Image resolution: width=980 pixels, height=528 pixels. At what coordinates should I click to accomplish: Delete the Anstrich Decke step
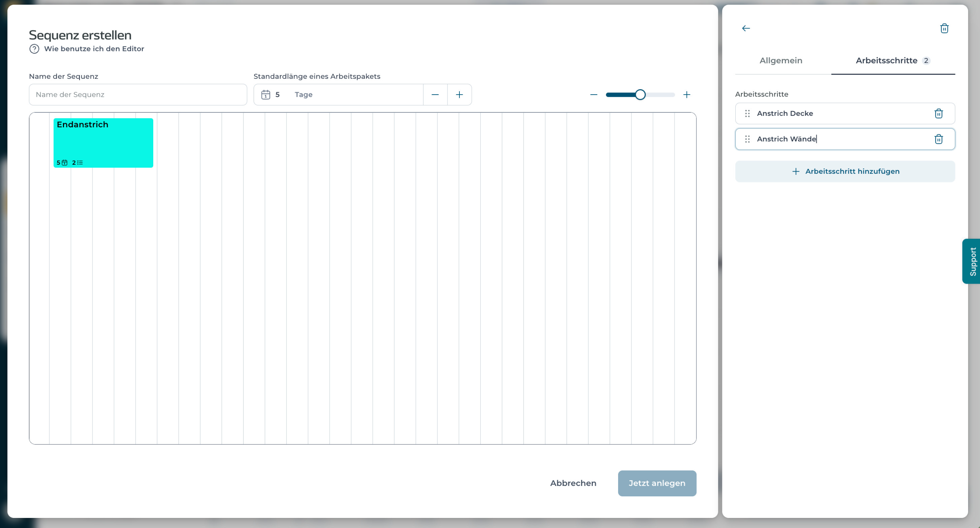point(939,113)
